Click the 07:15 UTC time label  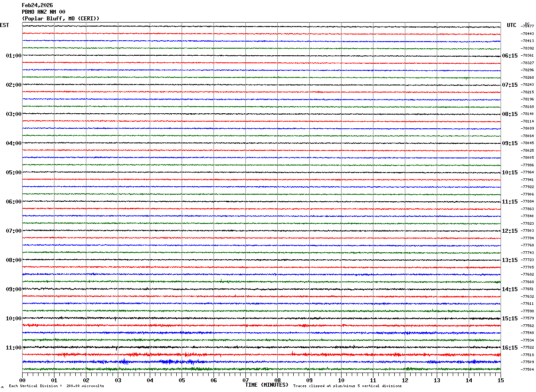coord(510,85)
